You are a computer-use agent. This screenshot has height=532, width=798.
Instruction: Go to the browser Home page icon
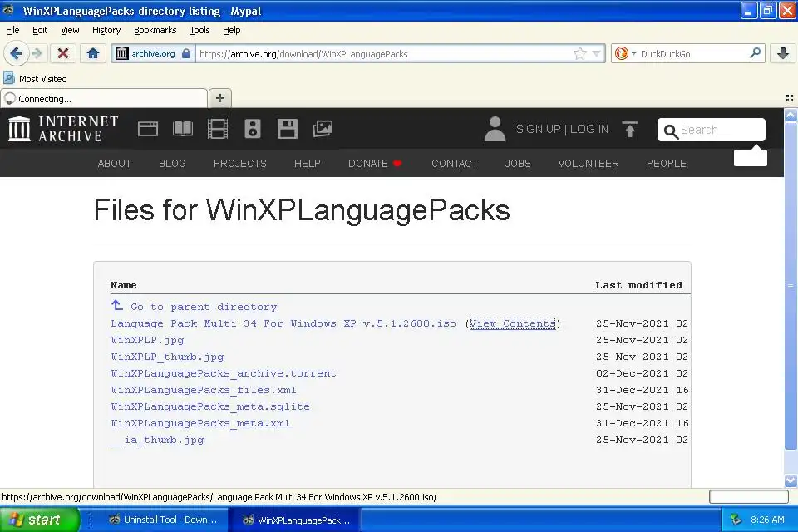(x=92, y=53)
